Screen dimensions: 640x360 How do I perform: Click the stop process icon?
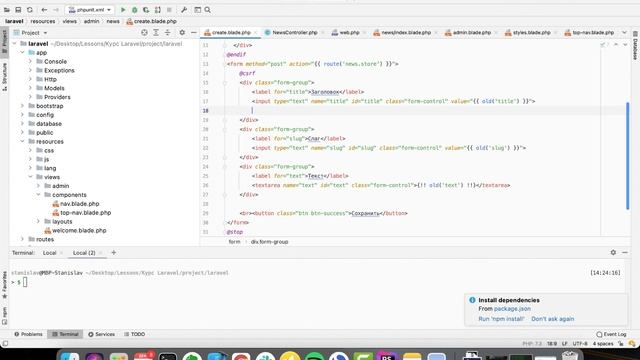click(169, 10)
